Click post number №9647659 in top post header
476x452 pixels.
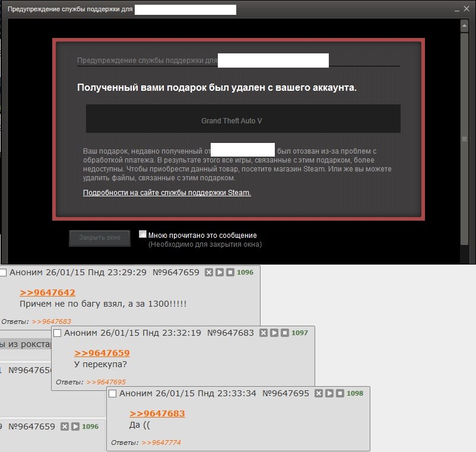coord(176,272)
